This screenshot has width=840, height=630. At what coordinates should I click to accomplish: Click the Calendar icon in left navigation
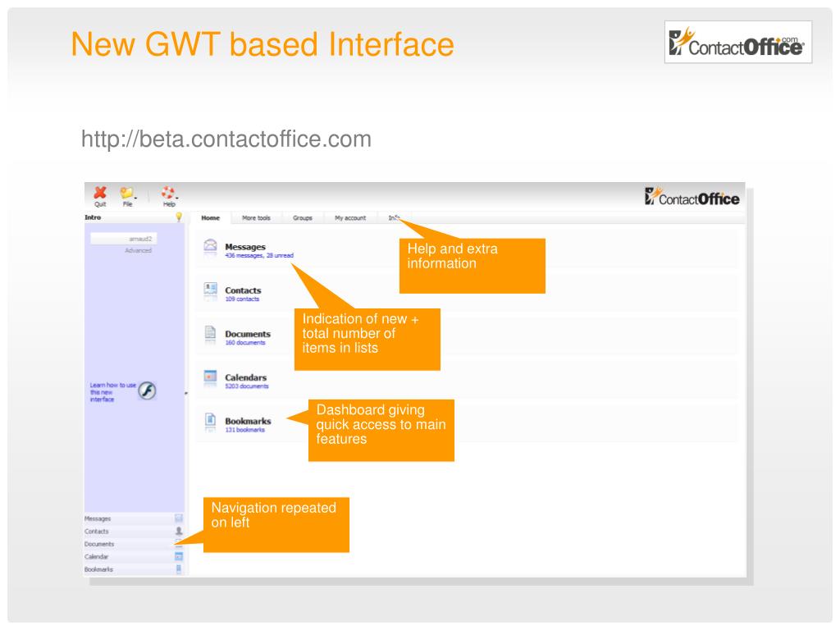point(179,557)
